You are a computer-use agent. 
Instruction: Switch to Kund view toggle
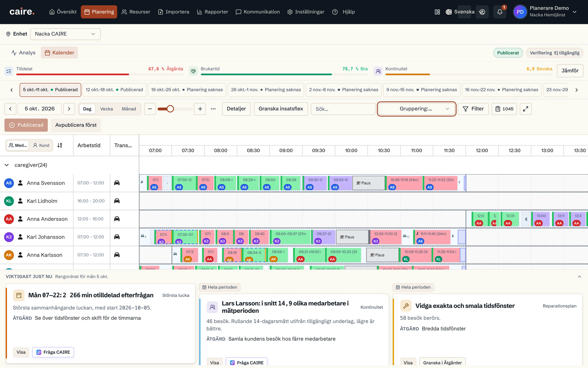tap(41, 145)
